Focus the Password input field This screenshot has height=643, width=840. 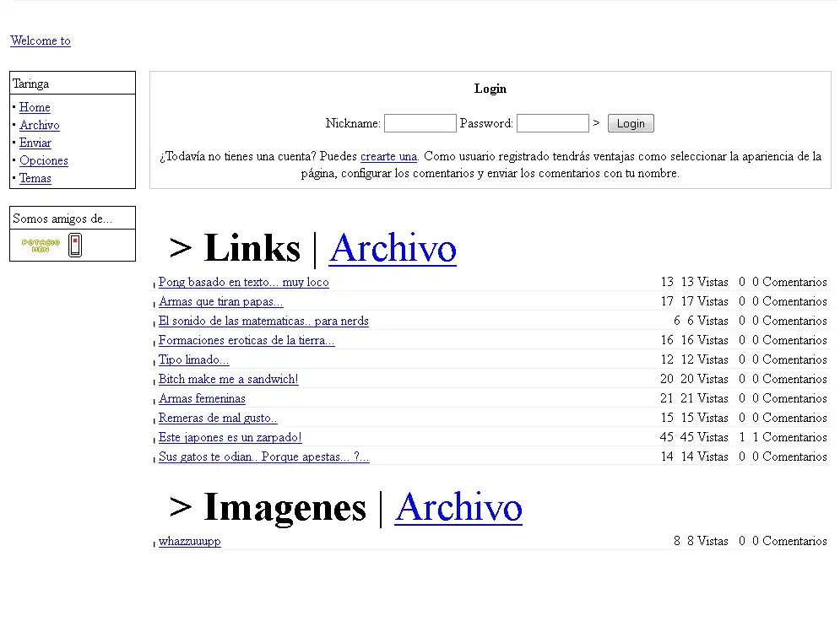click(x=552, y=123)
